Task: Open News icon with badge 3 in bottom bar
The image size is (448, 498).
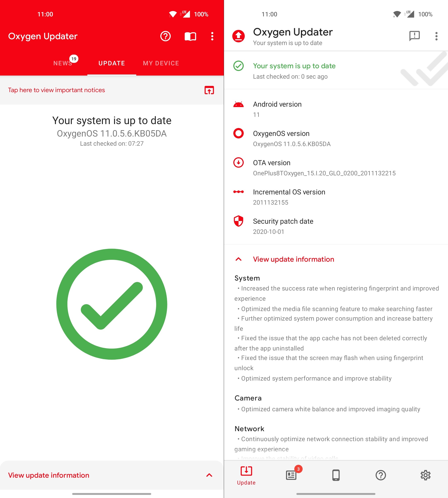Action: (x=291, y=475)
